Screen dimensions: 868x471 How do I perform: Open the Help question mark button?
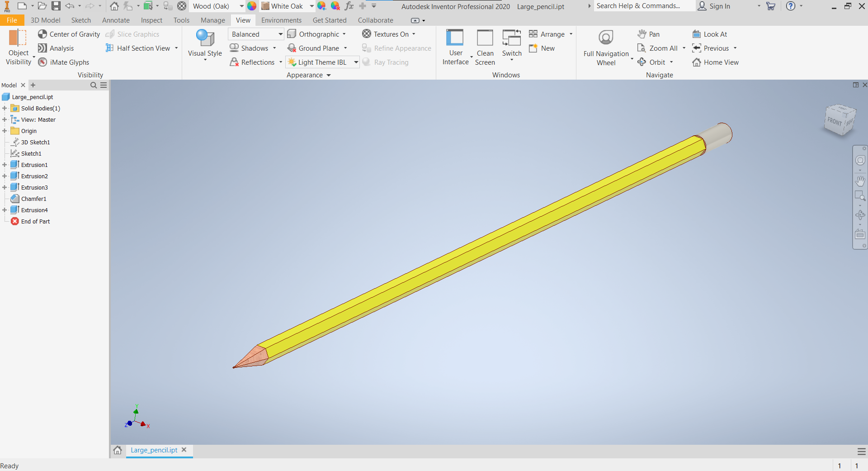pyautogui.click(x=790, y=6)
